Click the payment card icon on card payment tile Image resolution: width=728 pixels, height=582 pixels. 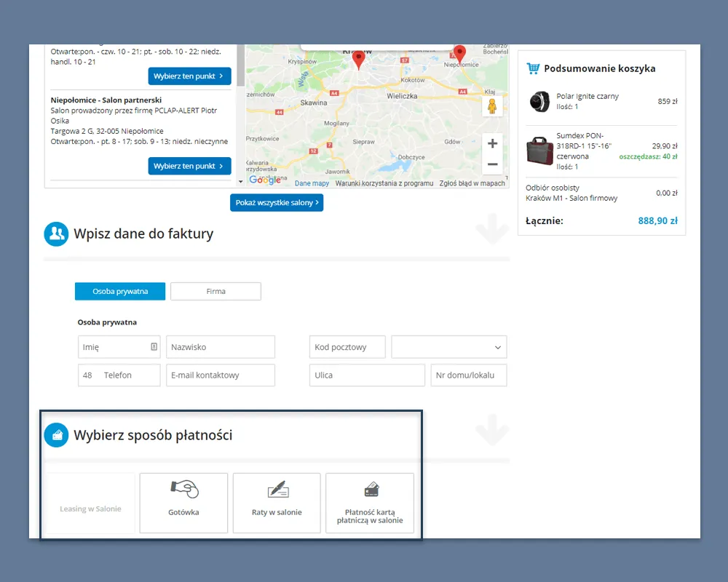pyautogui.click(x=370, y=490)
